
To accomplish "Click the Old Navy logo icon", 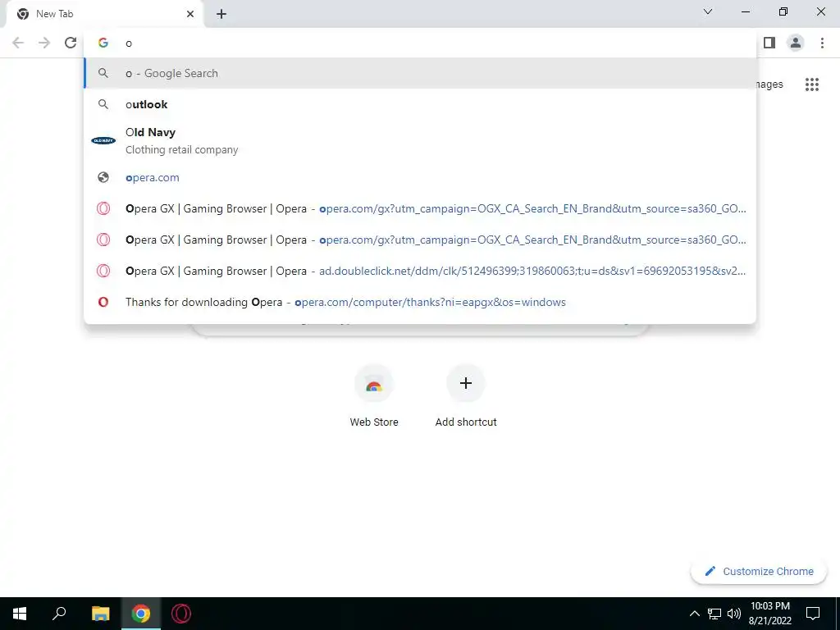I will [103, 141].
